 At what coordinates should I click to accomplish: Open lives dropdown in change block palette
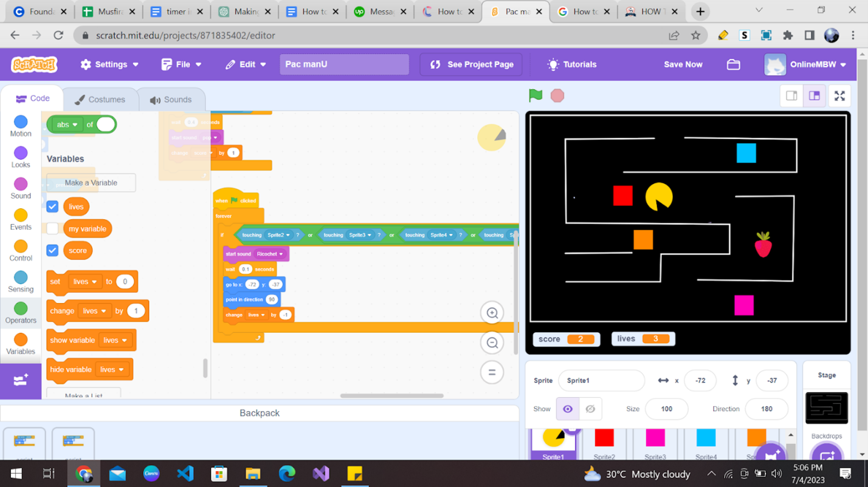tap(95, 311)
